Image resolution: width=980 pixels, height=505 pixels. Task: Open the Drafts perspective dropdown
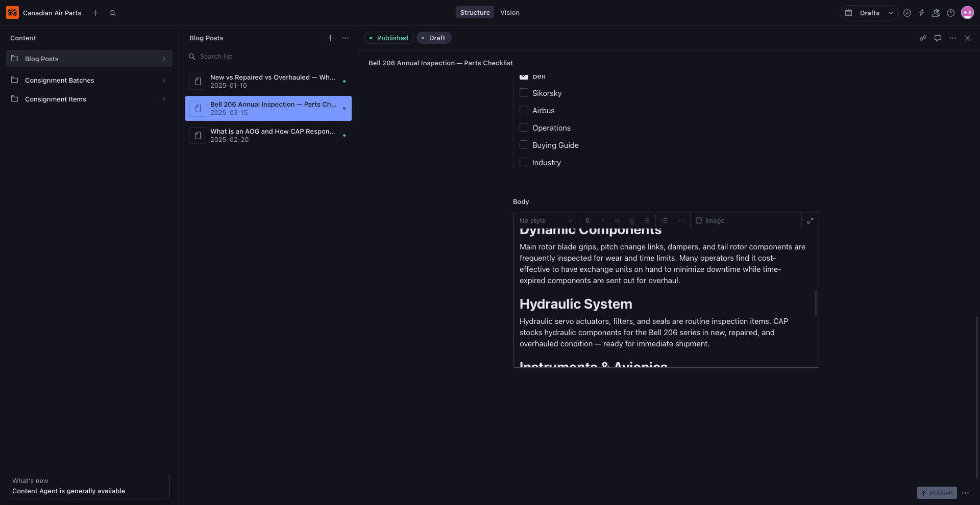point(869,13)
